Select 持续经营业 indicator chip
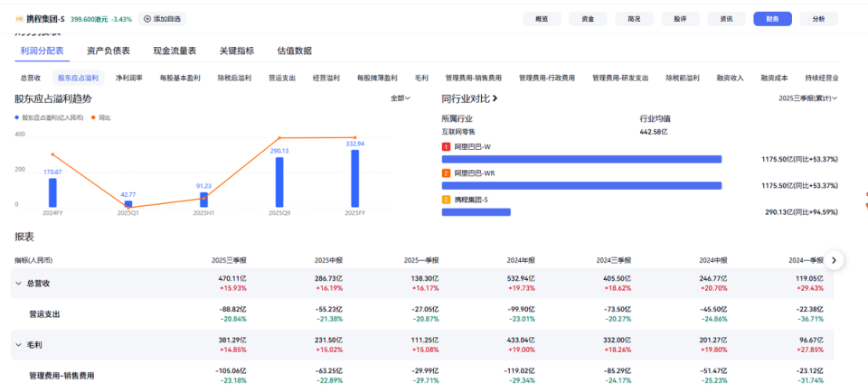Image resolution: width=868 pixels, height=392 pixels. (x=822, y=78)
